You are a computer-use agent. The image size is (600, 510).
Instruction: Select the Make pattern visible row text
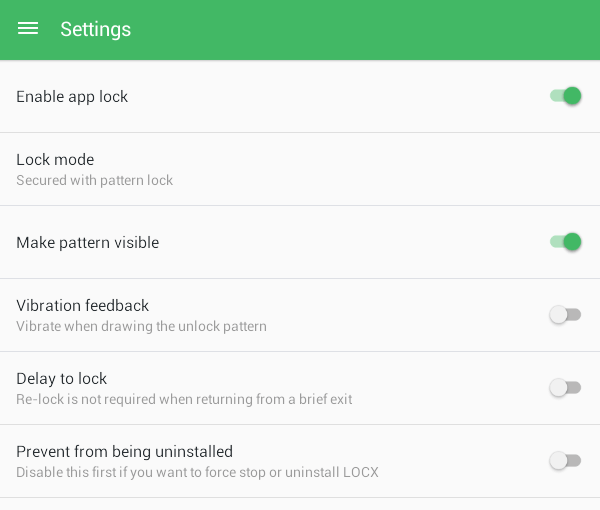tap(88, 243)
